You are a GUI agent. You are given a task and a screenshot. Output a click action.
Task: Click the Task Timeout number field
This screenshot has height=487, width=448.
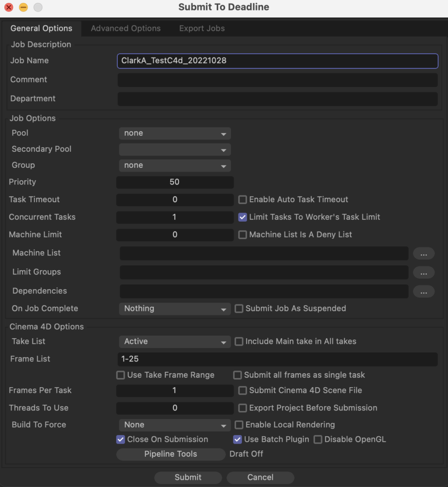pos(175,200)
